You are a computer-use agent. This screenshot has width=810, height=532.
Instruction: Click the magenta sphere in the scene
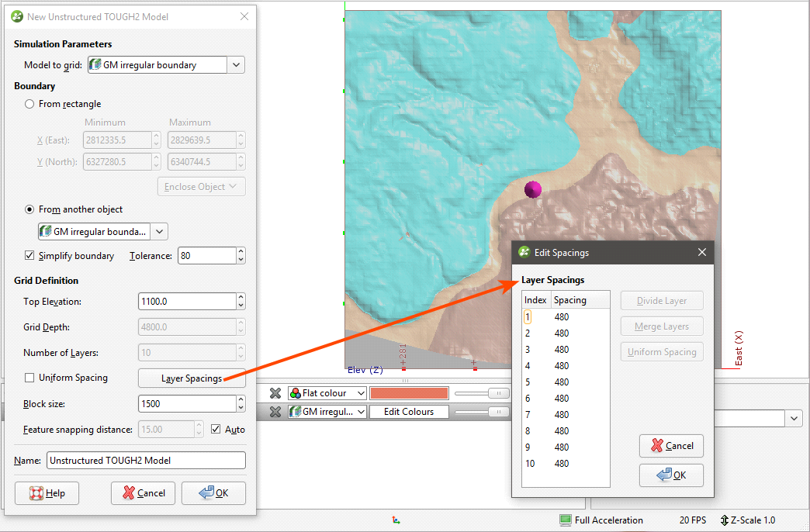click(533, 189)
